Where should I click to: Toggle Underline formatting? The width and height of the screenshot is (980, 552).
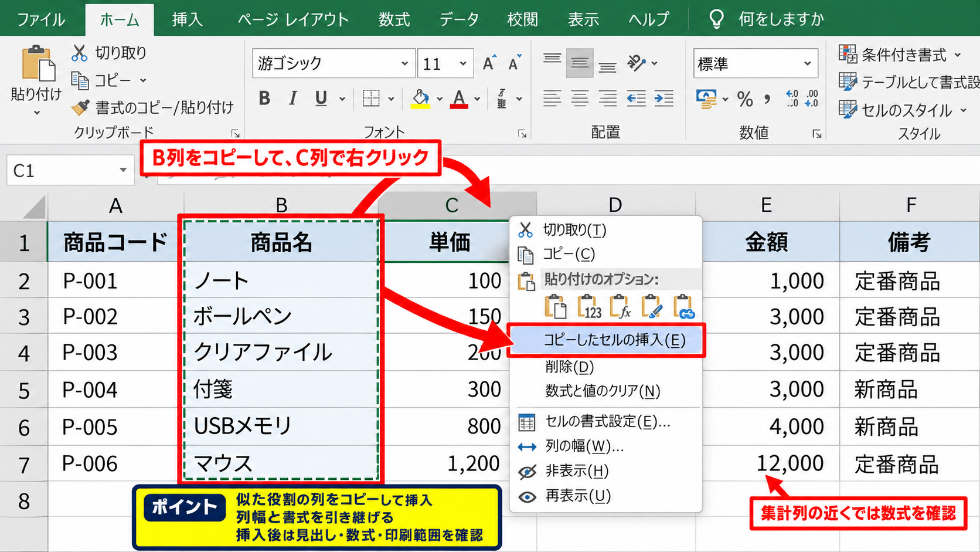(x=321, y=98)
